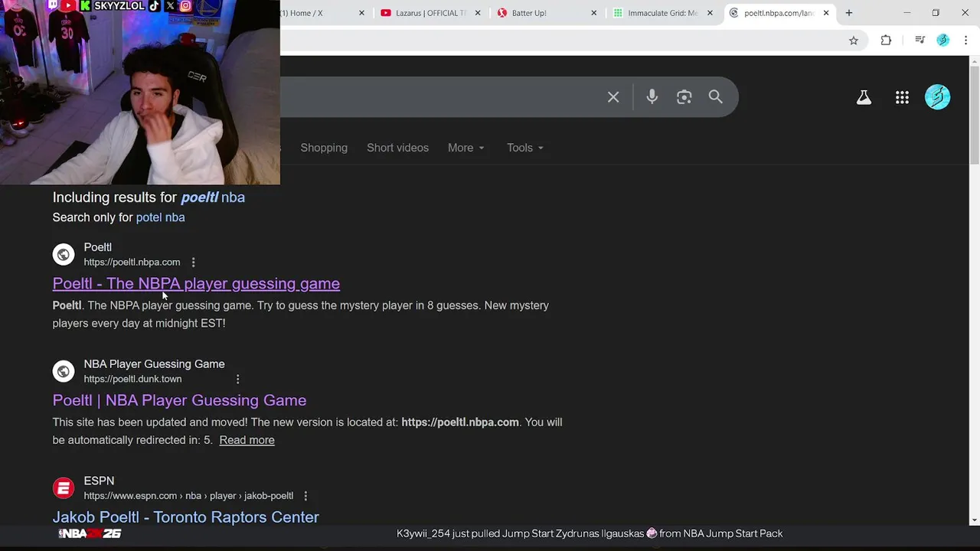
Task: Start voice search with the microphone icon
Action: tap(652, 97)
